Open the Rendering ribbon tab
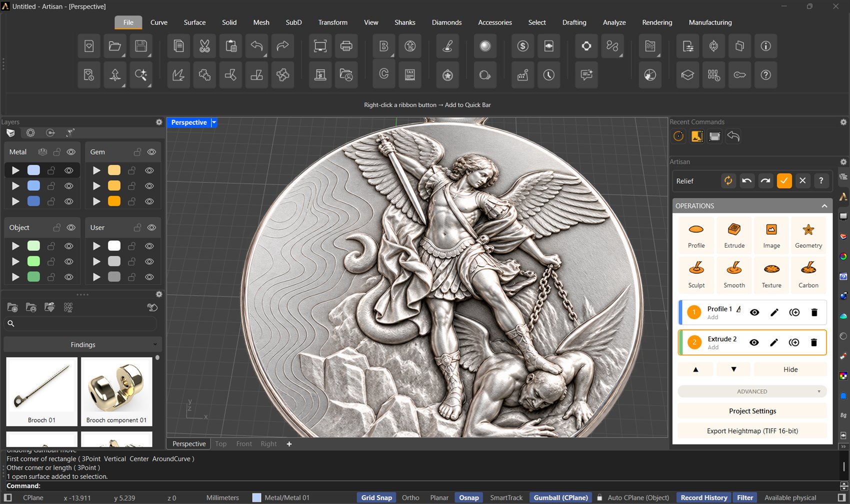The width and height of the screenshot is (850, 504). pyautogui.click(x=657, y=22)
